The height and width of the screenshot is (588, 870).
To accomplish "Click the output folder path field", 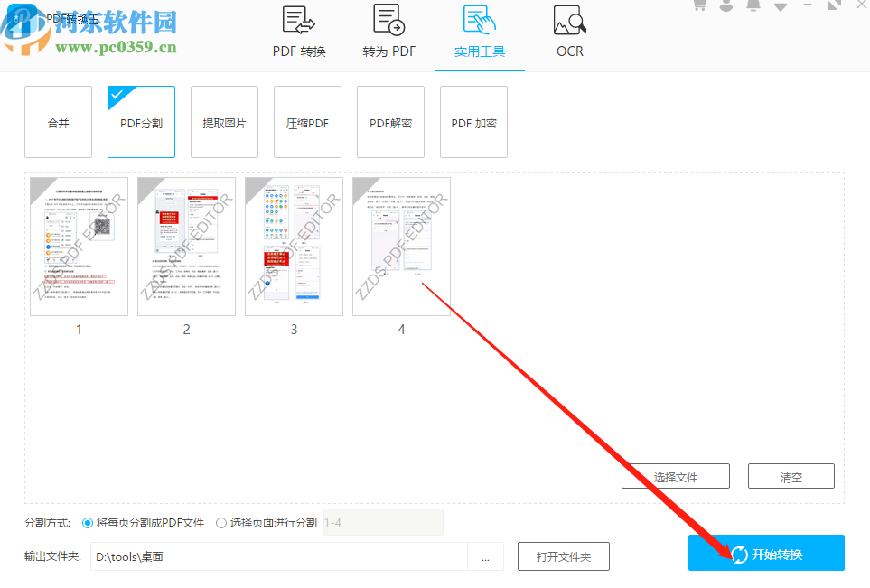I will pyautogui.click(x=279, y=557).
